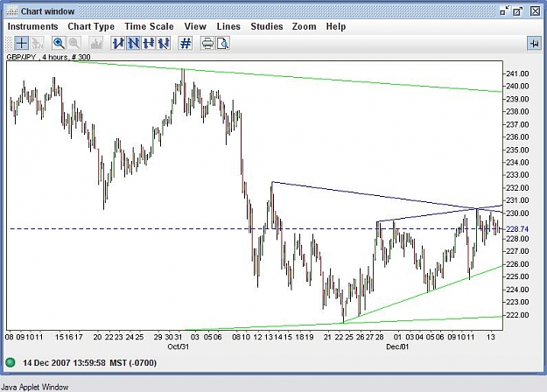Click the greyed-out bar chart studies icon

96,43
